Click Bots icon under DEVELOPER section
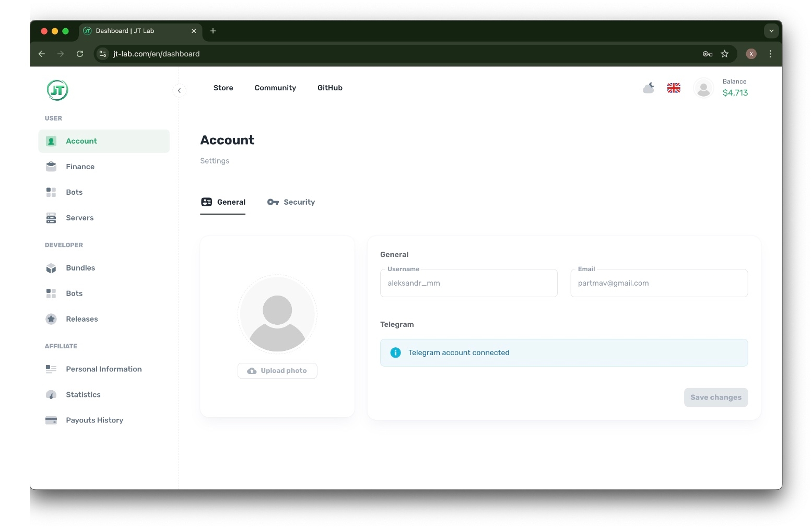Viewport: 812px width, 529px height. 51,293
